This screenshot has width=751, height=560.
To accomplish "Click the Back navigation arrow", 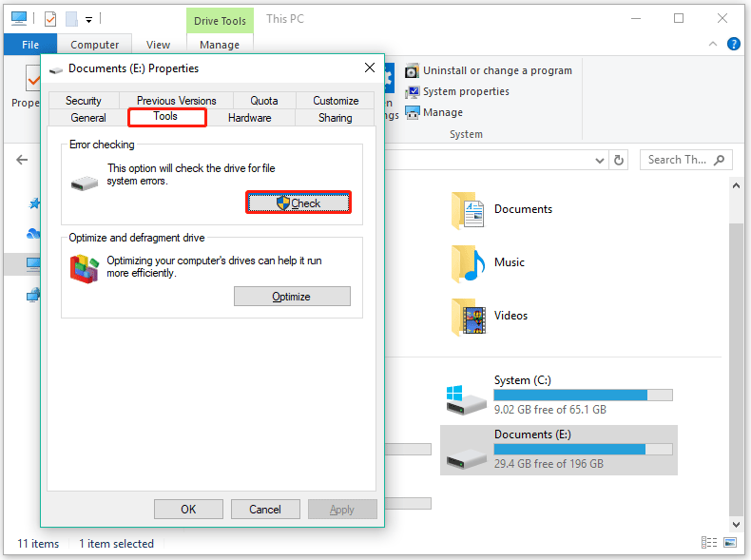I will tap(22, 160).
